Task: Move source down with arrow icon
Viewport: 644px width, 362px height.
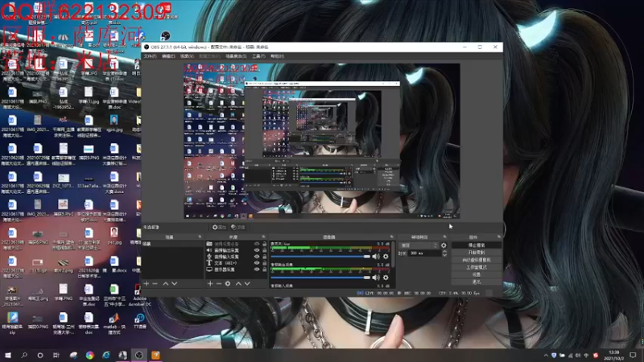Action: (x=247, y=284)
